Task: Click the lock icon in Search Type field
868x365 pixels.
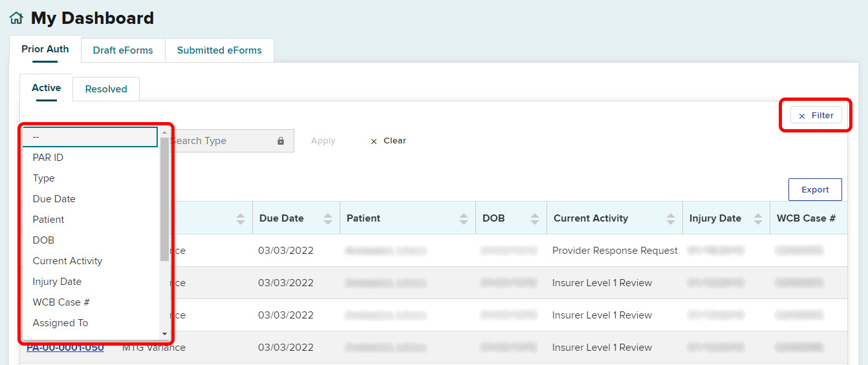Action: pos(281,141)
